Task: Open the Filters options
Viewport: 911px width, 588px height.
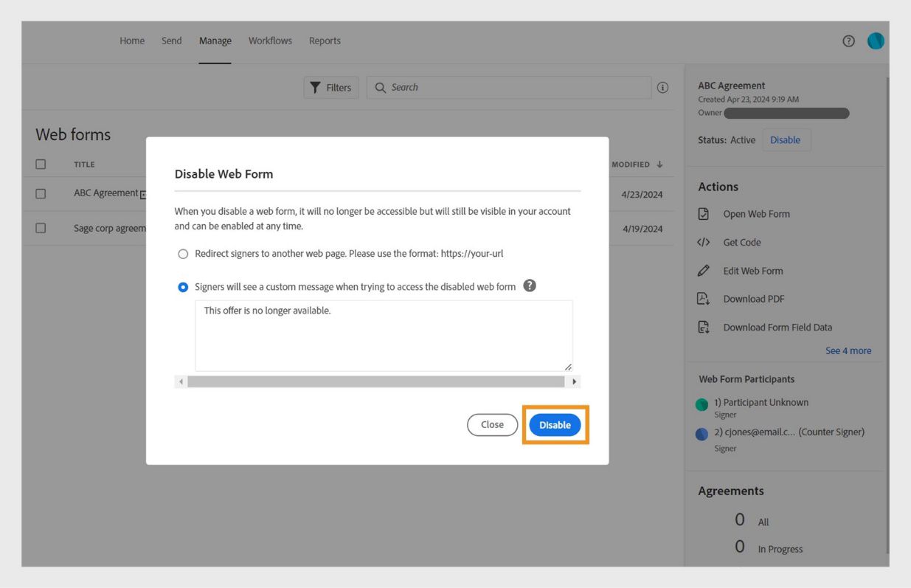Action: [x=331, y=88]
